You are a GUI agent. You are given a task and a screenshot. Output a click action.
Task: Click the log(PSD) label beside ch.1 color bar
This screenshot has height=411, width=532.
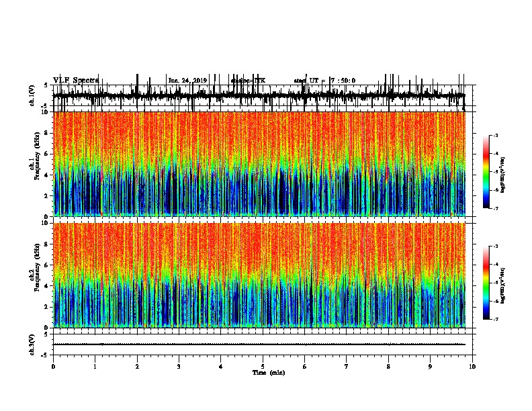pos(503,175)
